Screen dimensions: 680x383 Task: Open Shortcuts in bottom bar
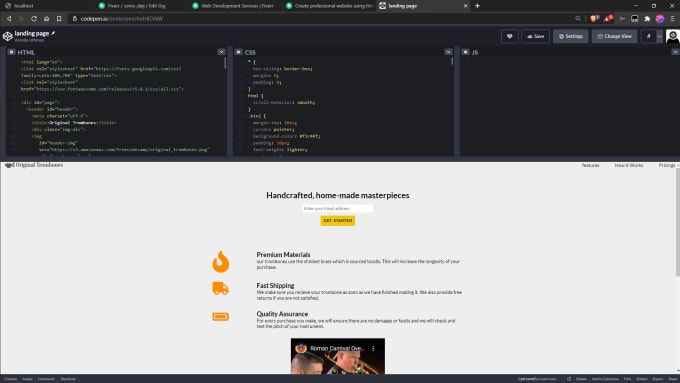(68, 379)
